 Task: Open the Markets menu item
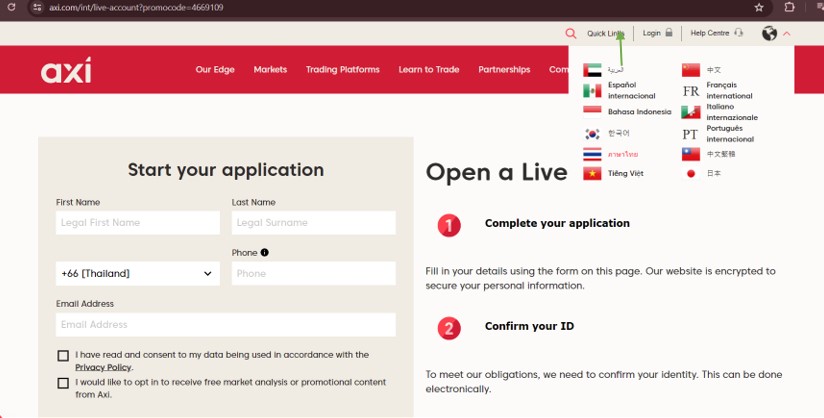tap(270, 69)
